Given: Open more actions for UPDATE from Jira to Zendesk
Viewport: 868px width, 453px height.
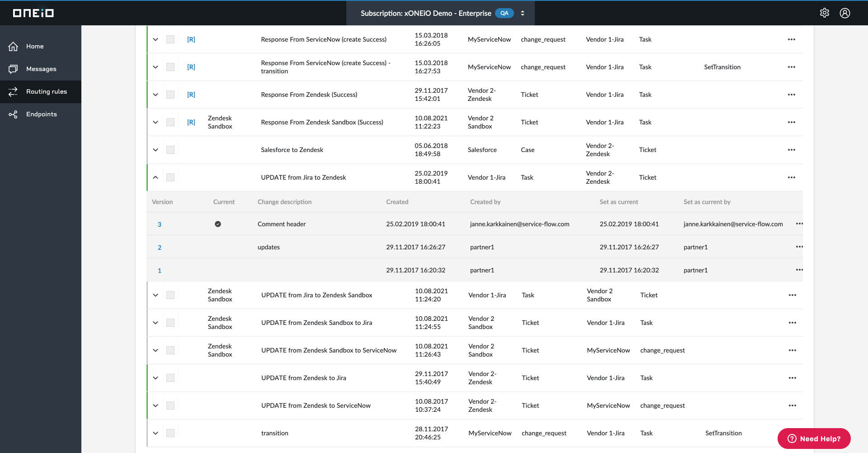Looking at the screenshot, I should pyautogui.click(x=792, y=177).
